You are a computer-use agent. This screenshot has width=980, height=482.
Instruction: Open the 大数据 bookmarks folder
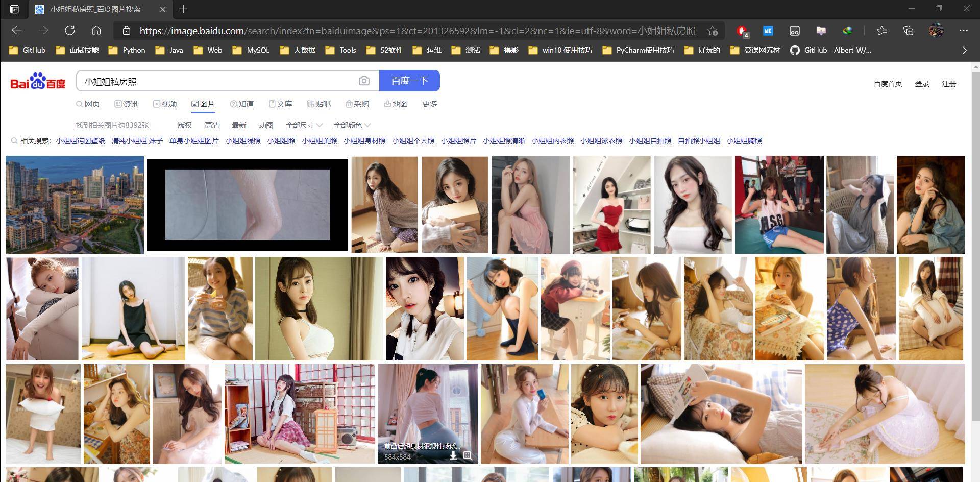tap(297, 50)
